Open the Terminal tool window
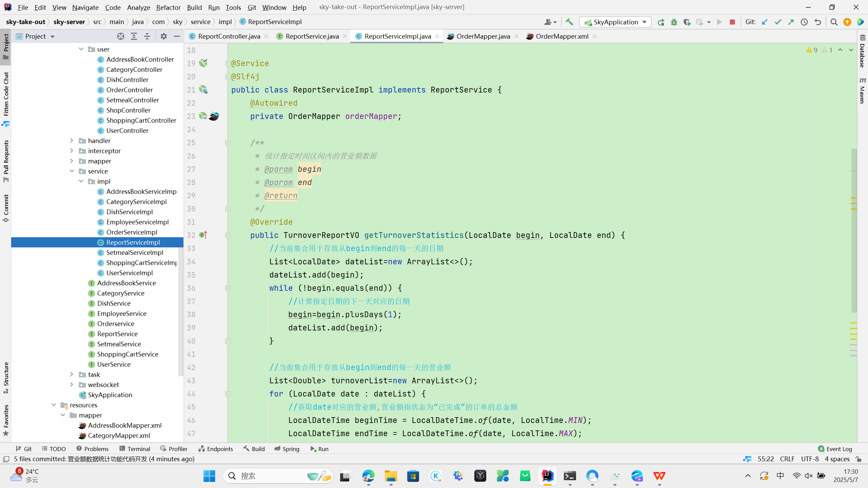868x488 pixels. (135, 449)
